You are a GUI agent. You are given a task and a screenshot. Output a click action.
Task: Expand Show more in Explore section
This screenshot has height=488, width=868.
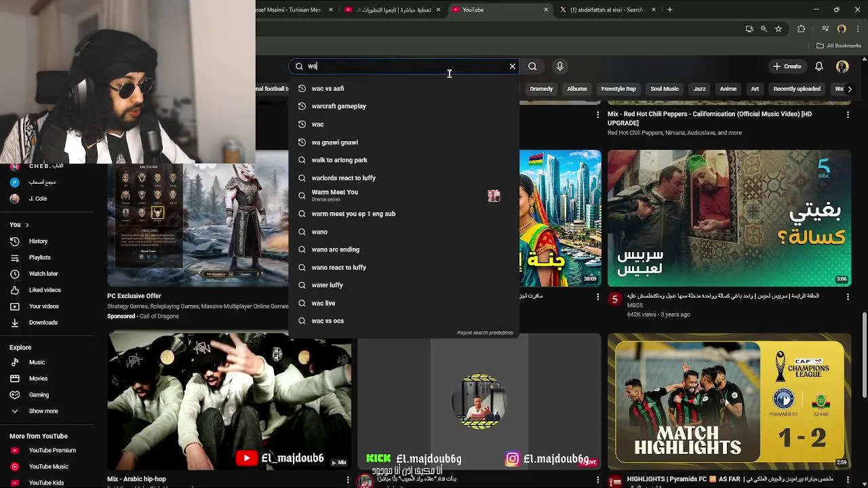[x=43, y=411]
